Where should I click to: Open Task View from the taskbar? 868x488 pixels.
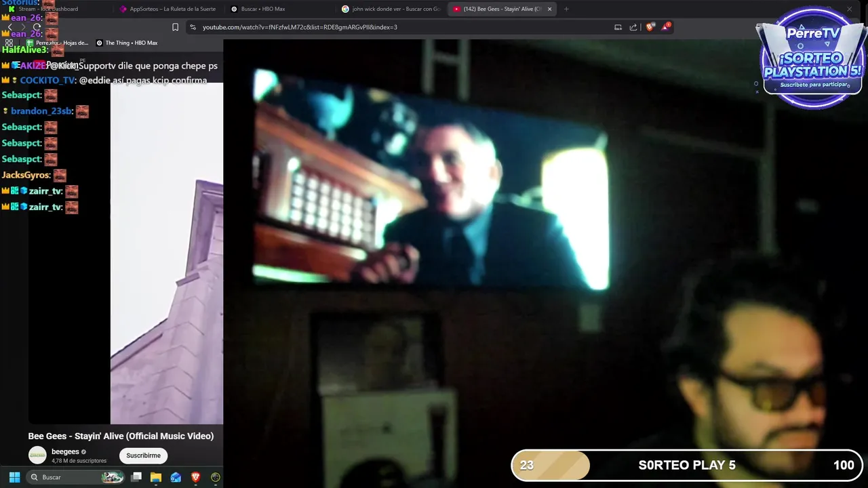coord(136,477)
